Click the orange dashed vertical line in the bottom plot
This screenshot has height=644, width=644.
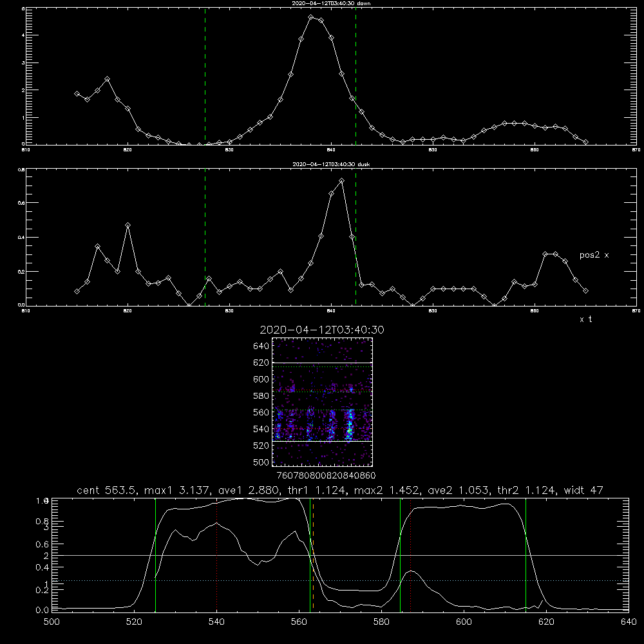click(x=314, y=554)
